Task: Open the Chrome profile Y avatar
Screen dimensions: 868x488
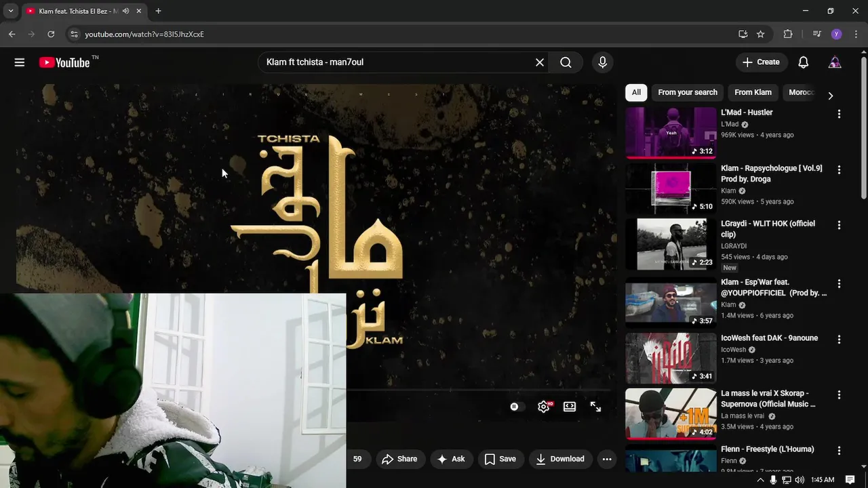Action: (x=836, y=34)
